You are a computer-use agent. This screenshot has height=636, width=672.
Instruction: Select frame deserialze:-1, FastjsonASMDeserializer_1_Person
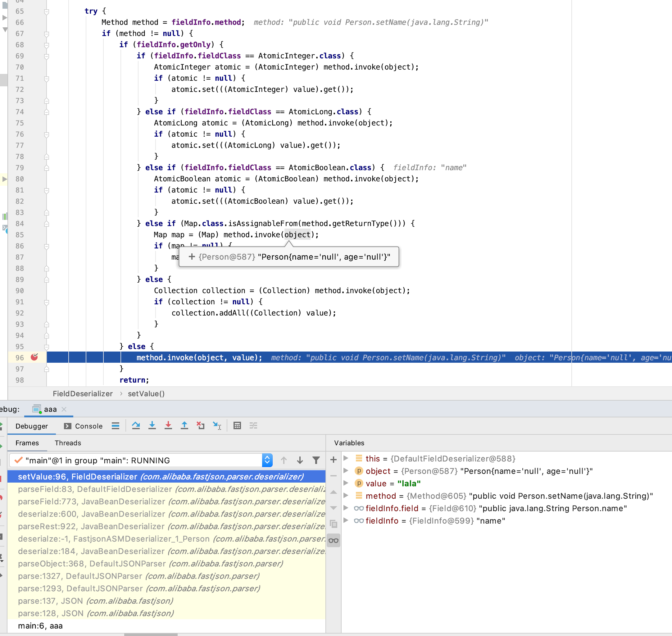pyautogui.click(x=166, y=539)
